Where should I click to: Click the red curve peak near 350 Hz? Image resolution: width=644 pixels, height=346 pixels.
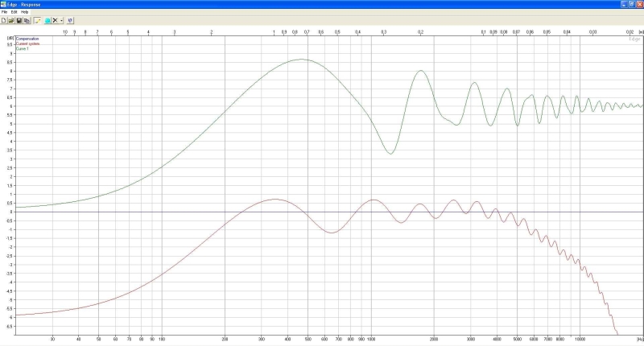pyautogui.click(x=275, y=199)
